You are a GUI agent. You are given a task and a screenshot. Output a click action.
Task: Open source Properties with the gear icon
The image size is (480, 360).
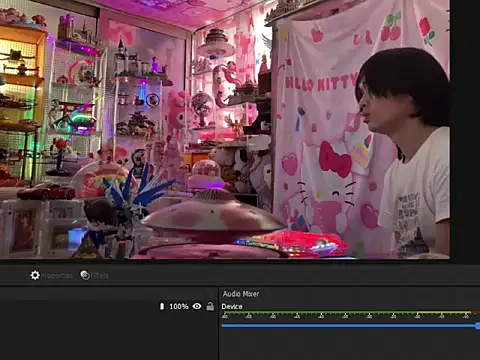click(x=35, y=275)
